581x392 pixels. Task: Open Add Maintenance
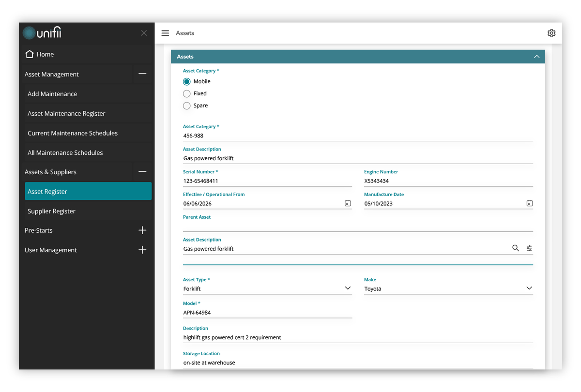pyautogui.click(x=88, y=94)
